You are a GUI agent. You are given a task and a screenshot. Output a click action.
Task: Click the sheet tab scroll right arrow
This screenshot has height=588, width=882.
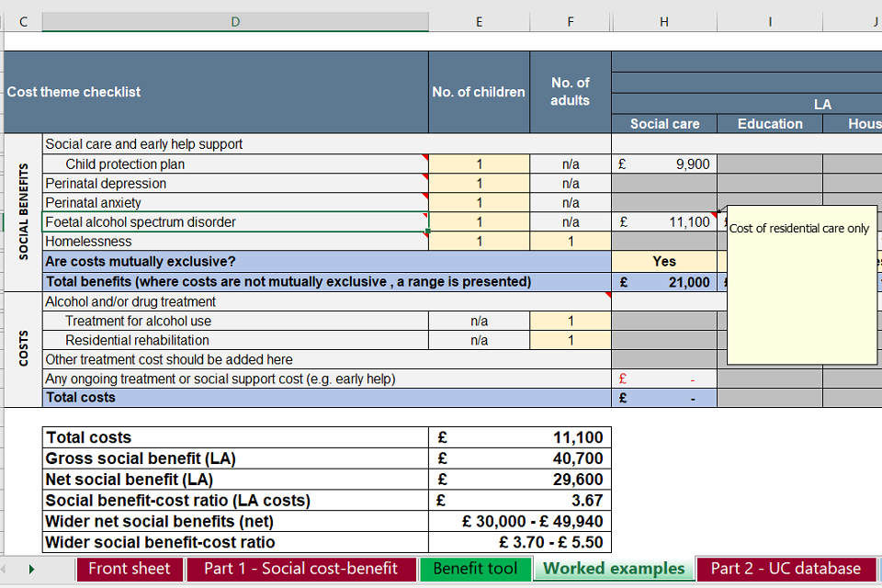coord(31,569)
